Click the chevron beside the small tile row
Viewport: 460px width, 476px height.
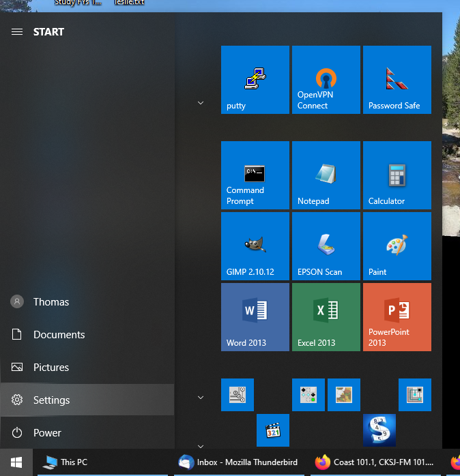201,398
